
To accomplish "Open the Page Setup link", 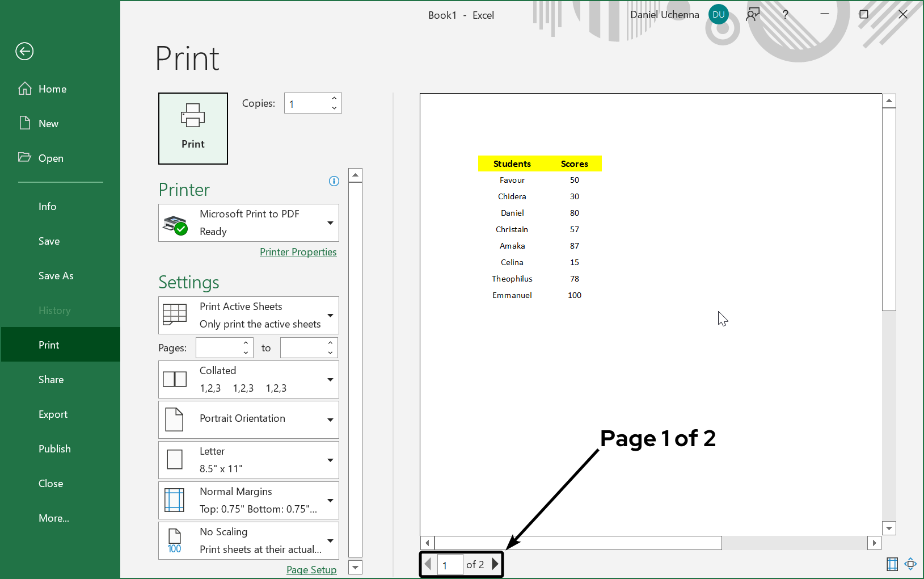I will [311, 569].
